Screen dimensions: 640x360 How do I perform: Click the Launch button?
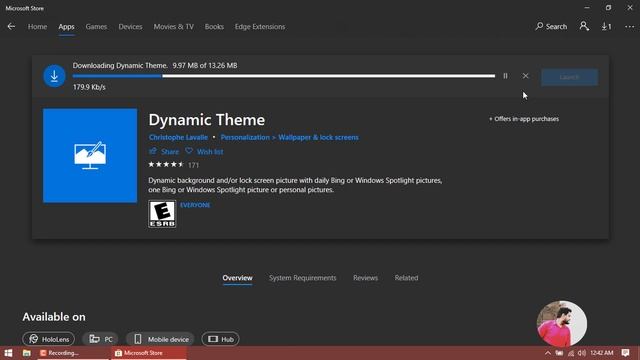pos(569,77)
